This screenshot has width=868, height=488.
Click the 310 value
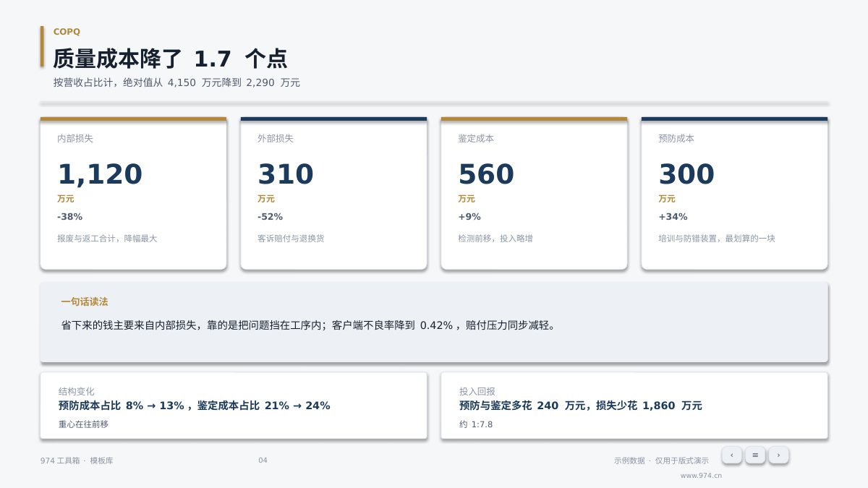(x=286, y=174)
